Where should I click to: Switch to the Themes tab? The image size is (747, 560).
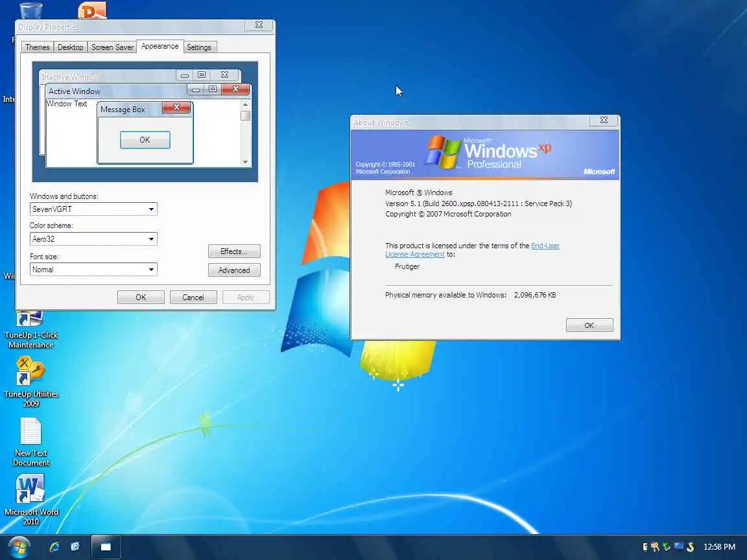pos(37,47)
